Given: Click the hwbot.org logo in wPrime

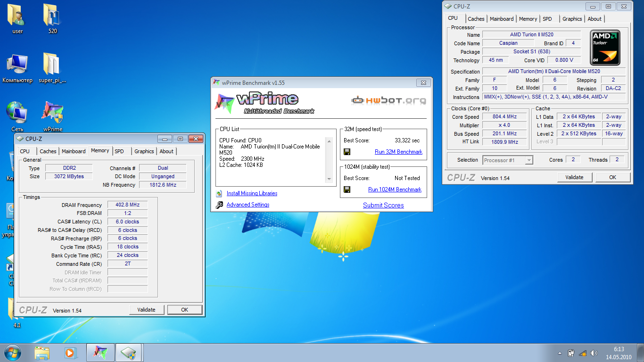Looking at the screenshot, I should tap(389, 100).
